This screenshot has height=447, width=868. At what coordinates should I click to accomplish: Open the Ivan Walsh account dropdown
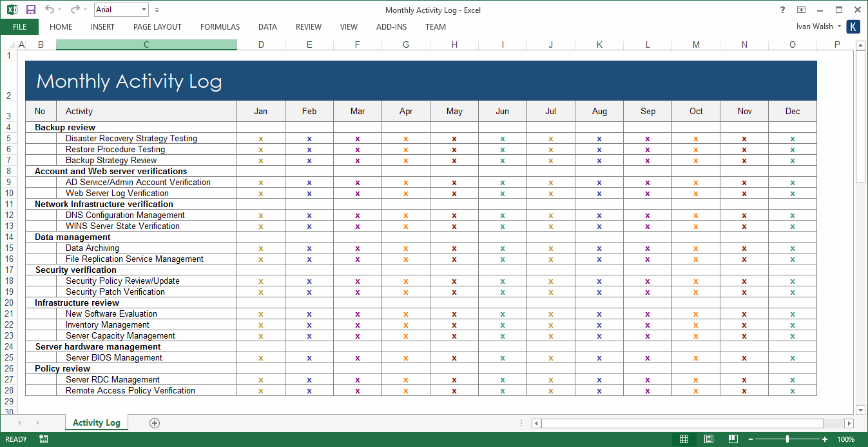[817, 26]
